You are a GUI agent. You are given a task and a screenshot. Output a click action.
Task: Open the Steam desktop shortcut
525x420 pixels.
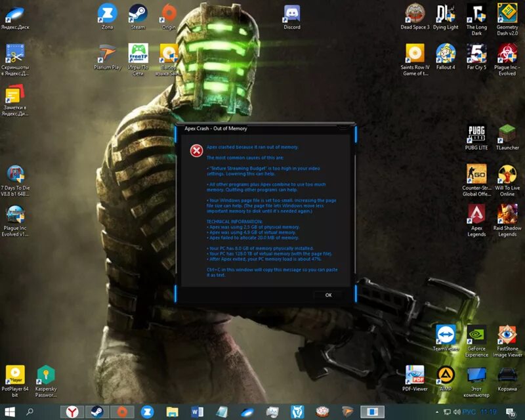pos(138,18)
